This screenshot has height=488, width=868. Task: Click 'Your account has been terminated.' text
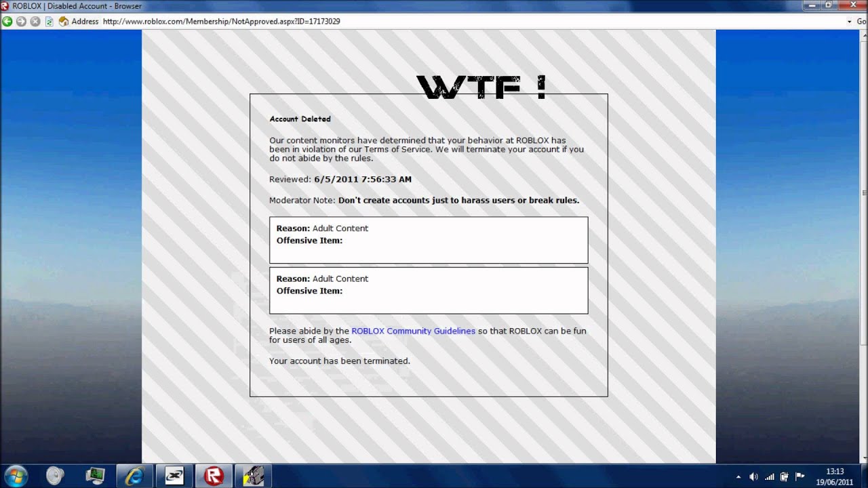tap(340, 361)
